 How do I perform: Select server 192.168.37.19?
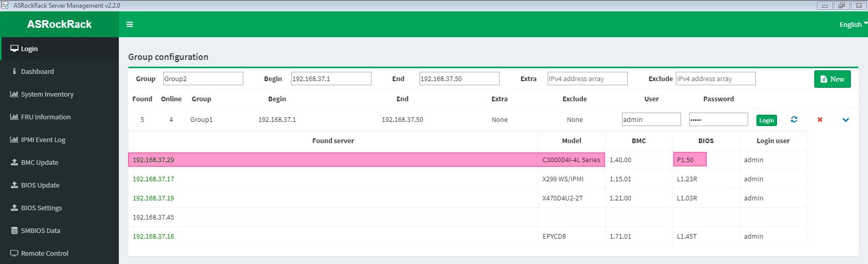(153, 198)
